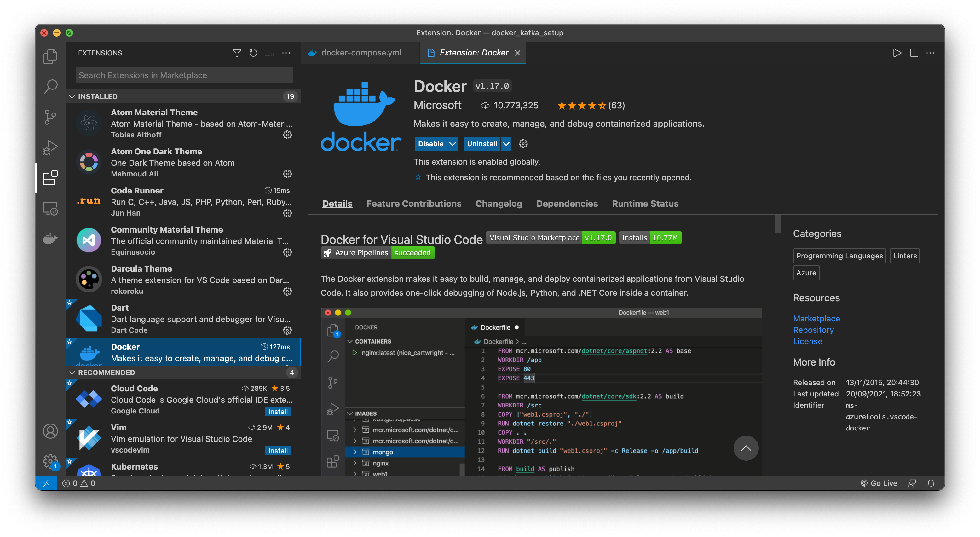Viewport: 980px width, 537px height.
Task: Open the Run and Debug panel icon
Action: tap(52, 147)
